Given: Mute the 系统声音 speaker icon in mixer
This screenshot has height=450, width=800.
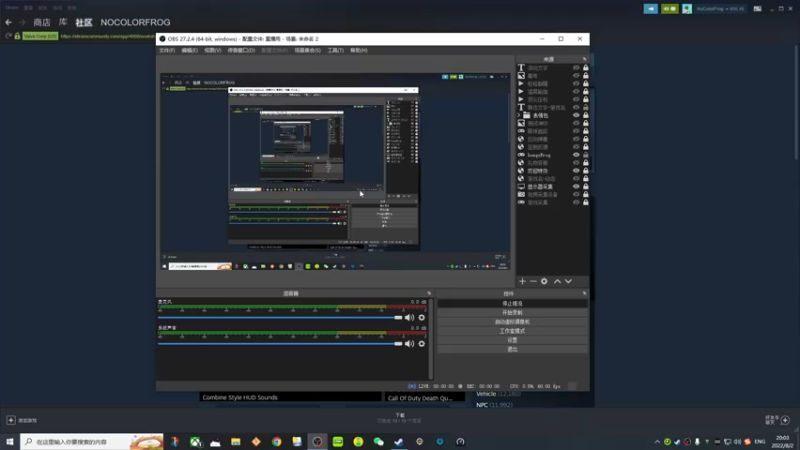Looking at the screenshot, I should 409,344.
